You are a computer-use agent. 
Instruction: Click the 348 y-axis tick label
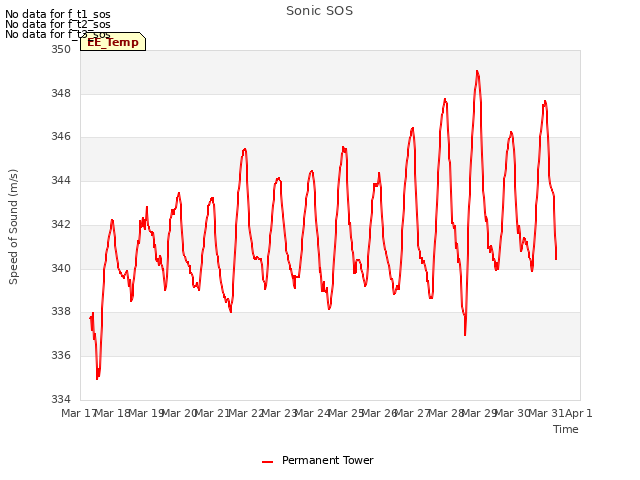tap(61, 93)
